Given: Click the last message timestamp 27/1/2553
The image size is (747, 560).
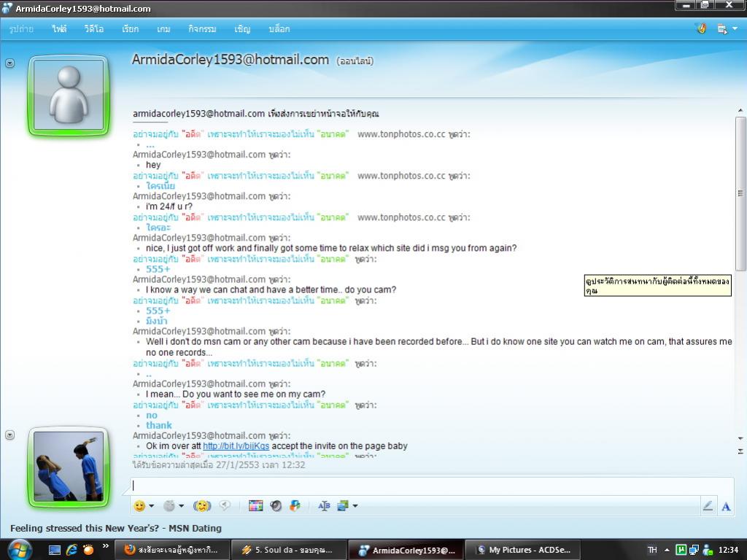Looking at the screenshot, I should coord(219,464).
